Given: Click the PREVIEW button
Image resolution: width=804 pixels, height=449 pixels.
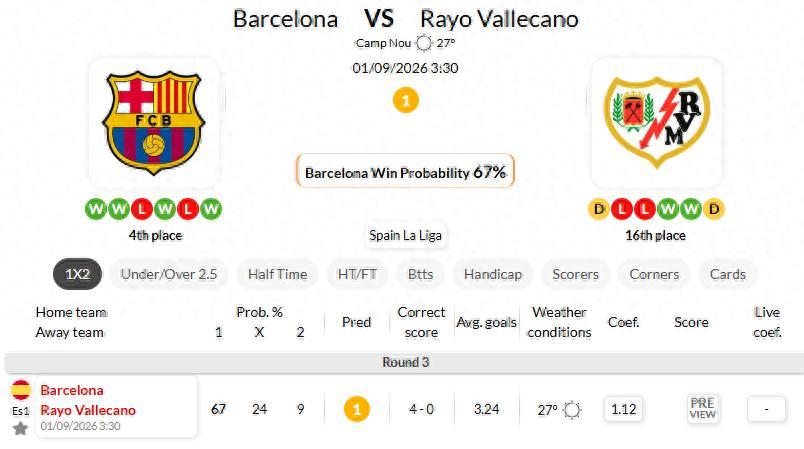Looking at the screenshot, I should coord(702,409).
